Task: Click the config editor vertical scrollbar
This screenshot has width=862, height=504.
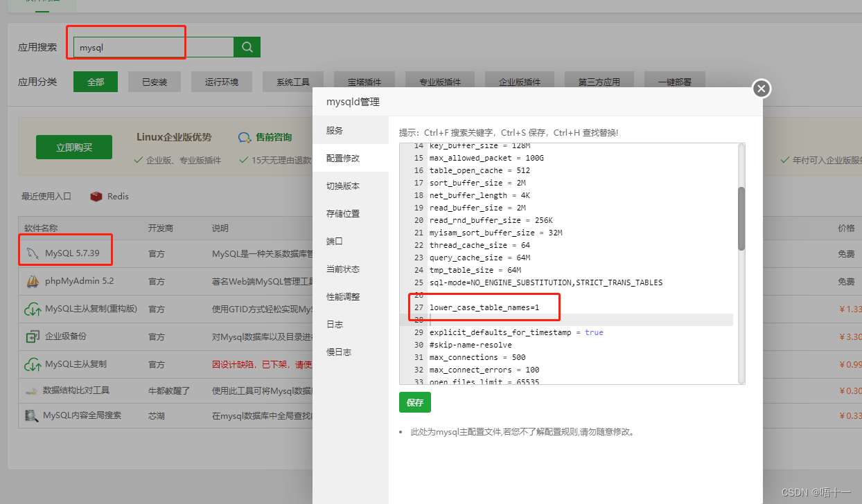Action: coord(741,218)
